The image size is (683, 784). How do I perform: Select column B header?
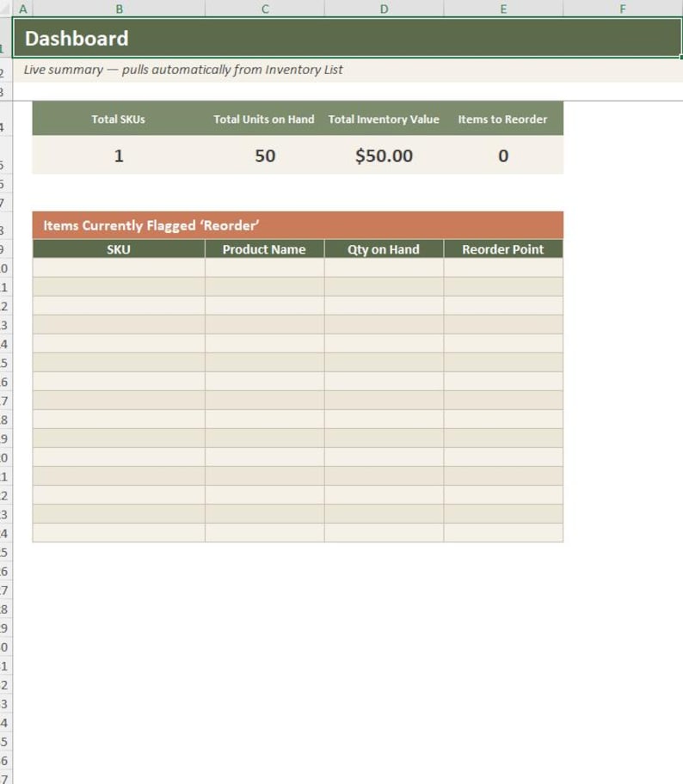click(119, 9)
